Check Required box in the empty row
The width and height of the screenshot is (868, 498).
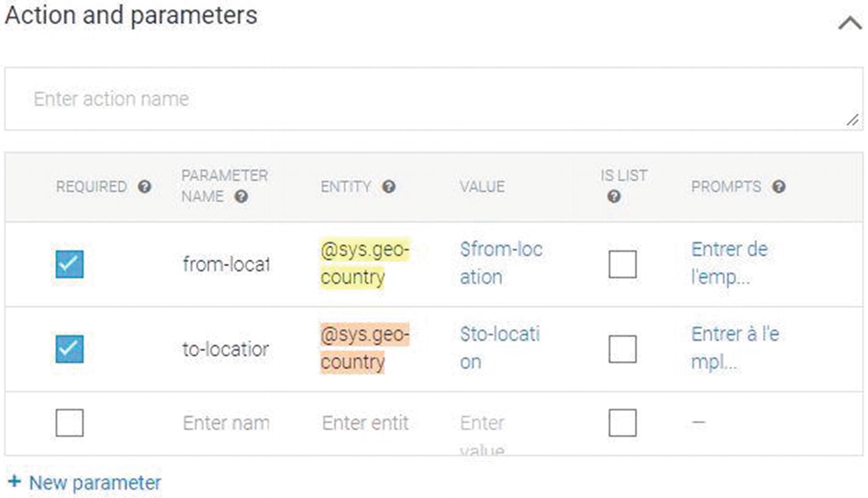(x=70, y=423)
